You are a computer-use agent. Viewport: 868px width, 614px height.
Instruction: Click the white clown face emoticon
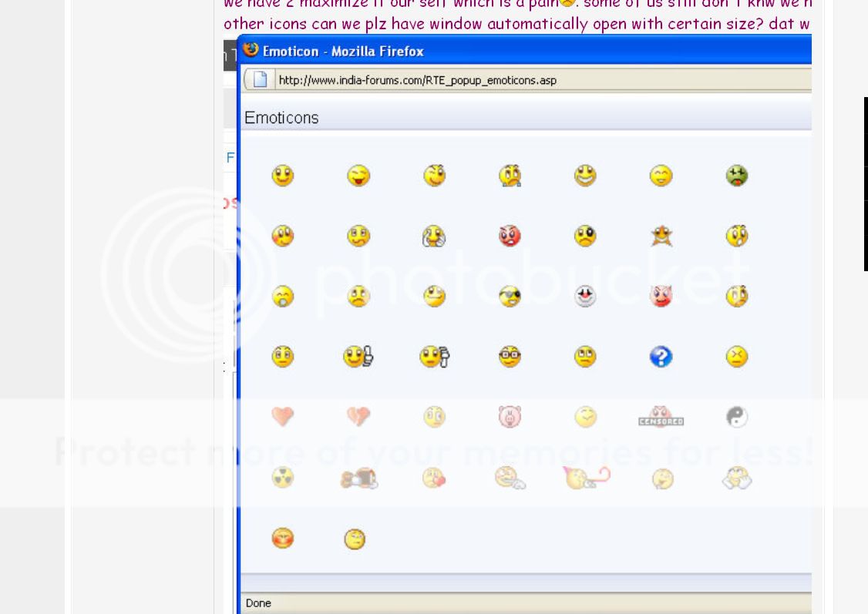585,297
